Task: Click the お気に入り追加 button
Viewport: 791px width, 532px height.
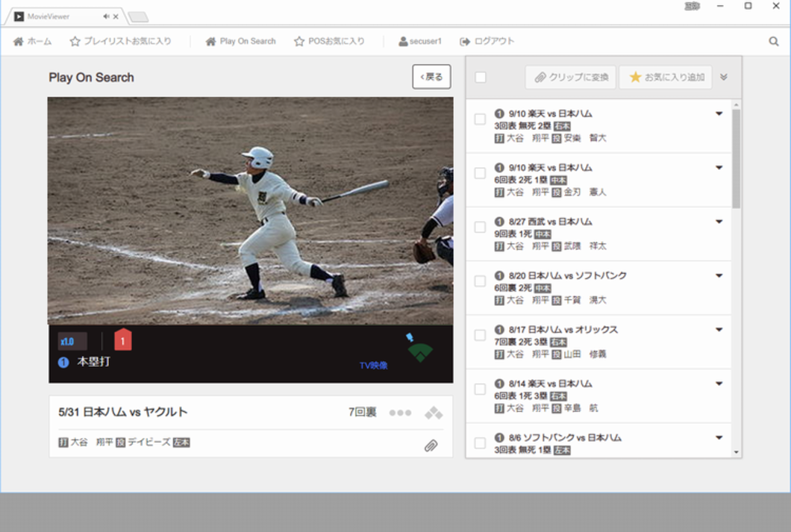Action: point(665,77)
